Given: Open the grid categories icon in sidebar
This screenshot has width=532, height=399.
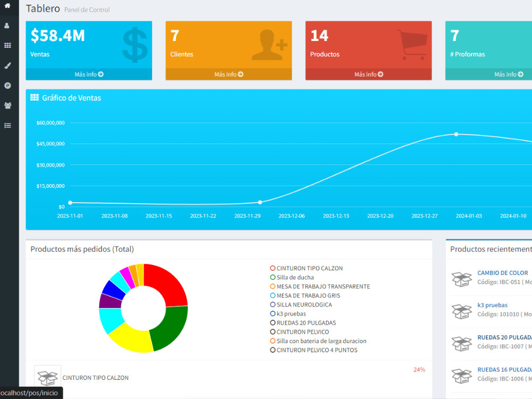Looking at the screenshot, I should click(x=7, y=45).
